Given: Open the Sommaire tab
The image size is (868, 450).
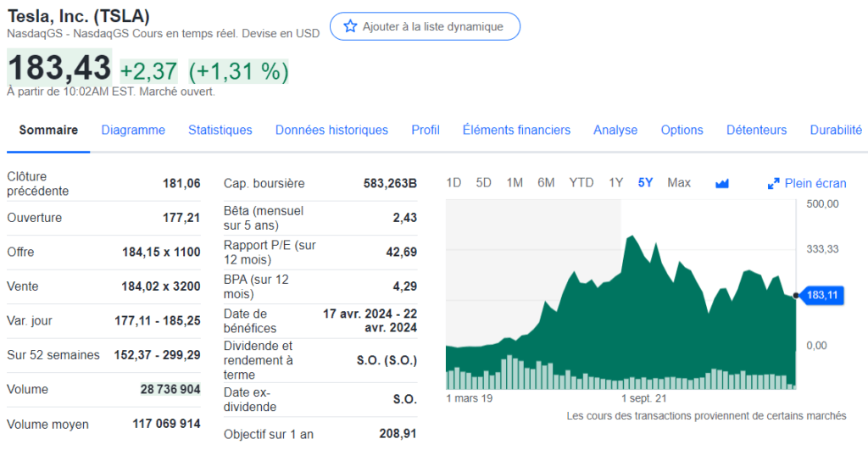Looking at the screenshot, I should (48, 130).
